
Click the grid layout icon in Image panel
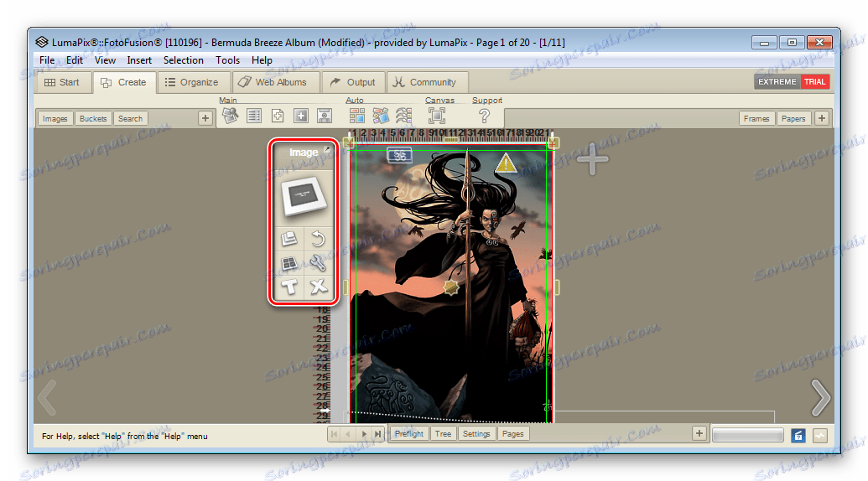[289, 262]
